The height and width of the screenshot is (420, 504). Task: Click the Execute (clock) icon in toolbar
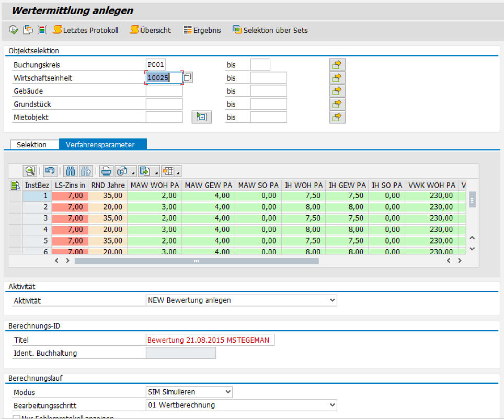click(x=14, y=30)
